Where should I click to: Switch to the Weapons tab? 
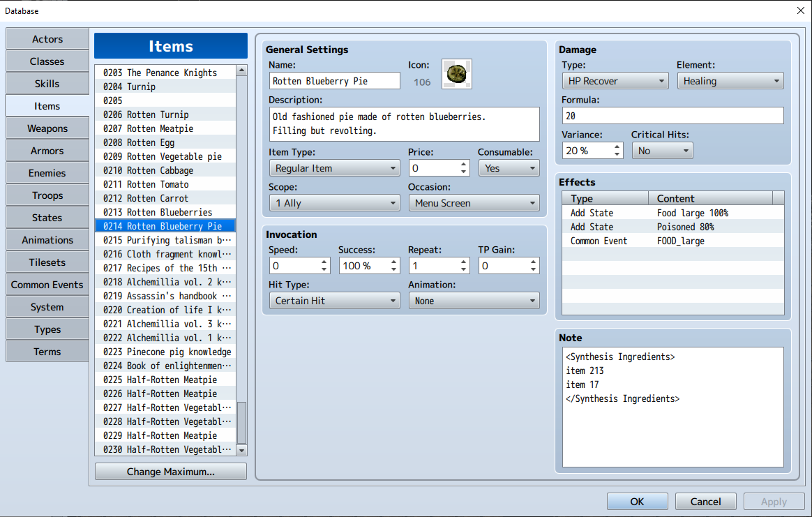(47, 128)
